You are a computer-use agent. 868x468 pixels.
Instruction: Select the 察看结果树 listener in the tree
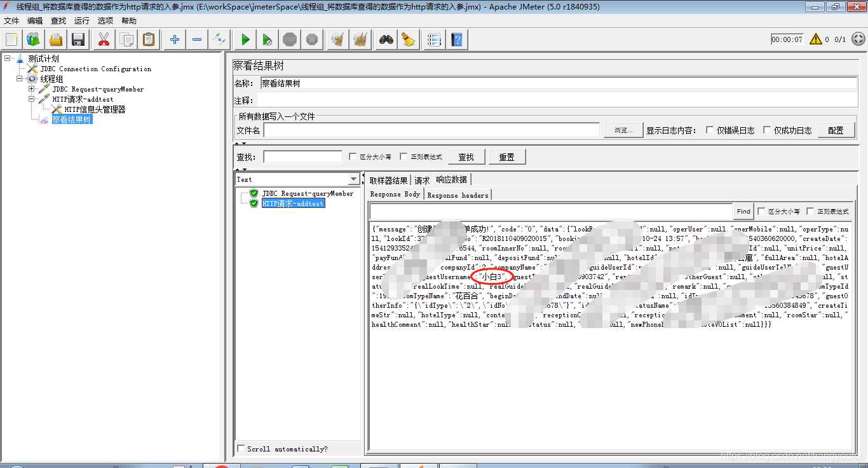click(x=72, y=120)
